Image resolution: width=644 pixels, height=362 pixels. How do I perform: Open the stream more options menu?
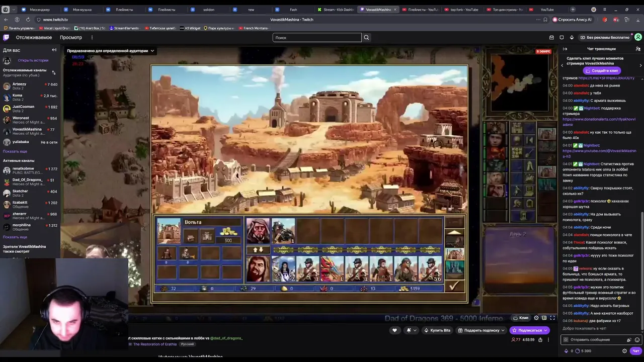pyautogui.click(x=548, y=340)
